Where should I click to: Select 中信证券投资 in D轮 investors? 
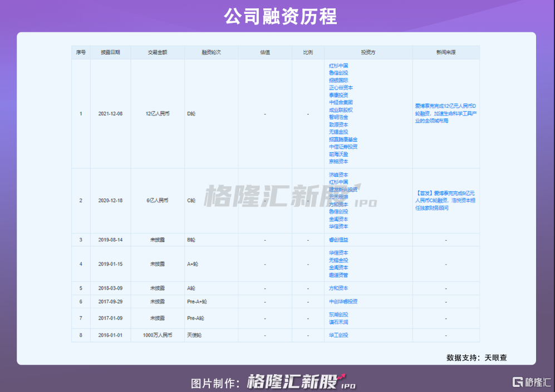(343, 147)
